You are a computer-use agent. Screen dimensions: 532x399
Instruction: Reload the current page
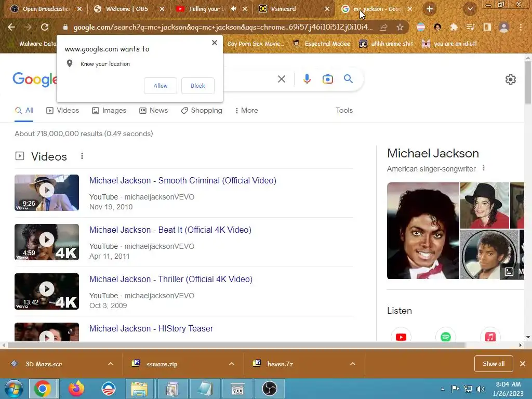click(x=45, y=27)
